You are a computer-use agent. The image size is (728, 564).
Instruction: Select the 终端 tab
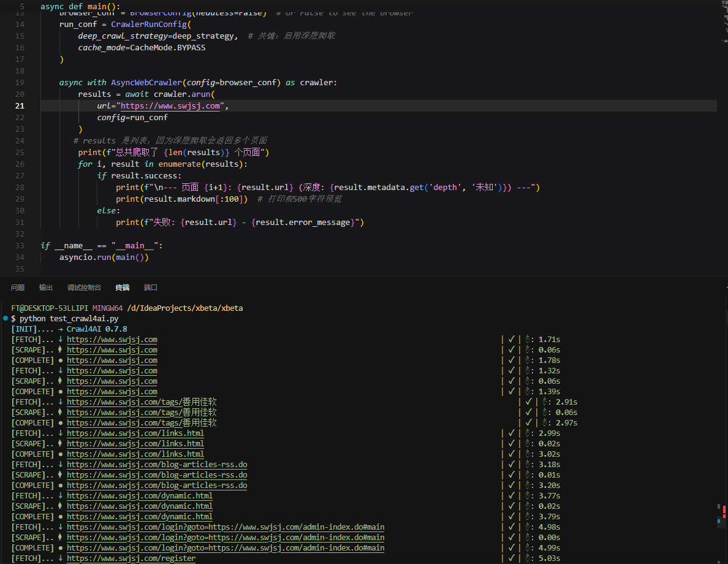click(122, 287)
